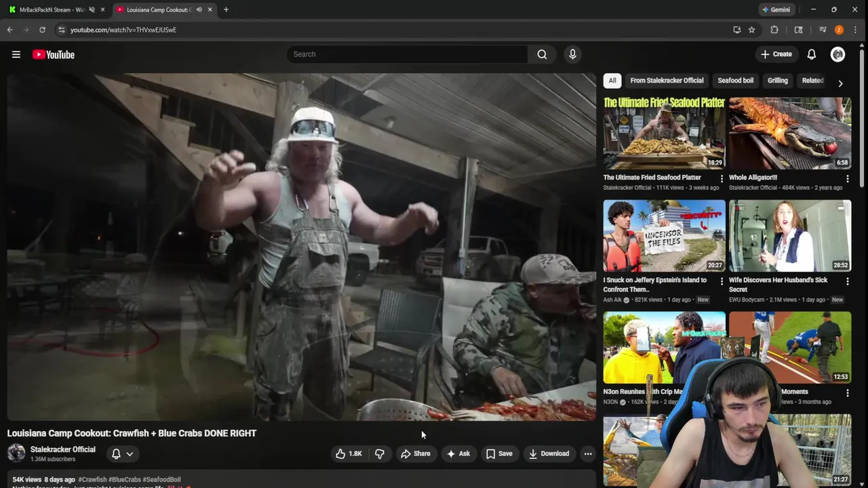Open the YouTube hamburger guide menu

[16, 54]
